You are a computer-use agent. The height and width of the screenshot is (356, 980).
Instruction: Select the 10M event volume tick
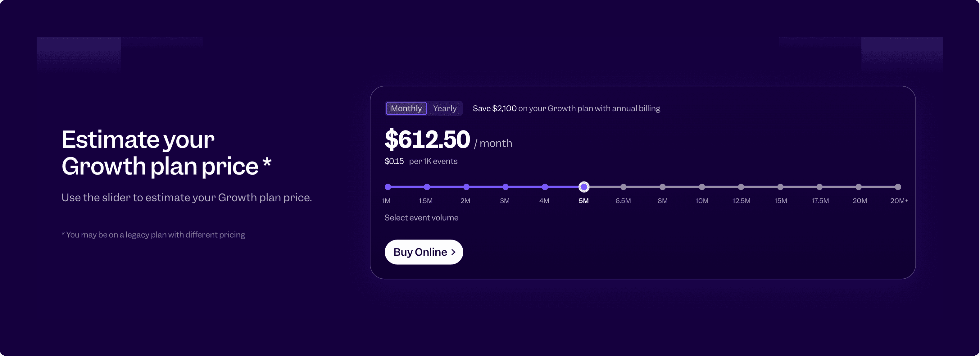[x=702, y=187]
